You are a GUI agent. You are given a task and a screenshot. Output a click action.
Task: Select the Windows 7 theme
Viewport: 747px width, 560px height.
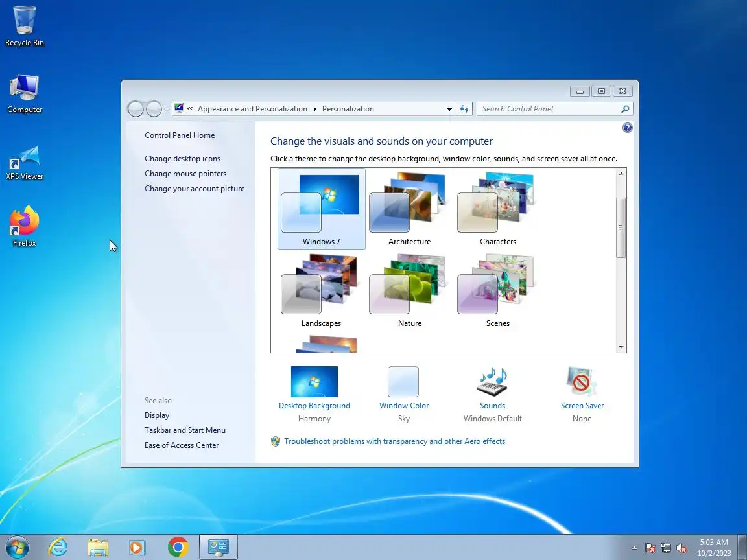pyautogui.click(x=322, y=209)
